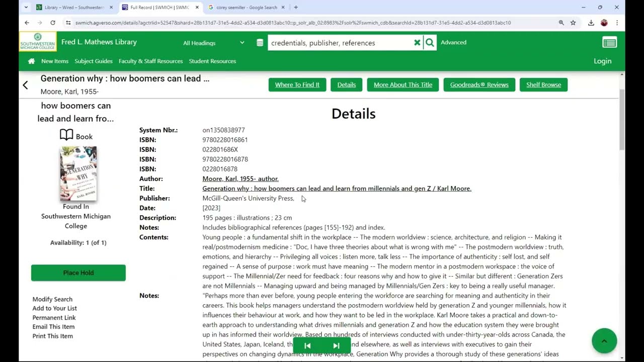Click Print This Item
644x362 pixels.
pos(53,336)
